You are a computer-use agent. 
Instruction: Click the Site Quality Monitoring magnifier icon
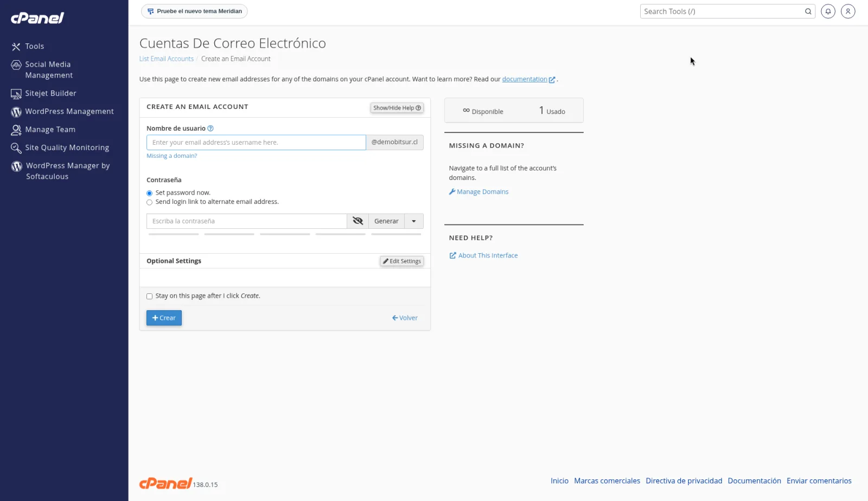pos(16,147)
